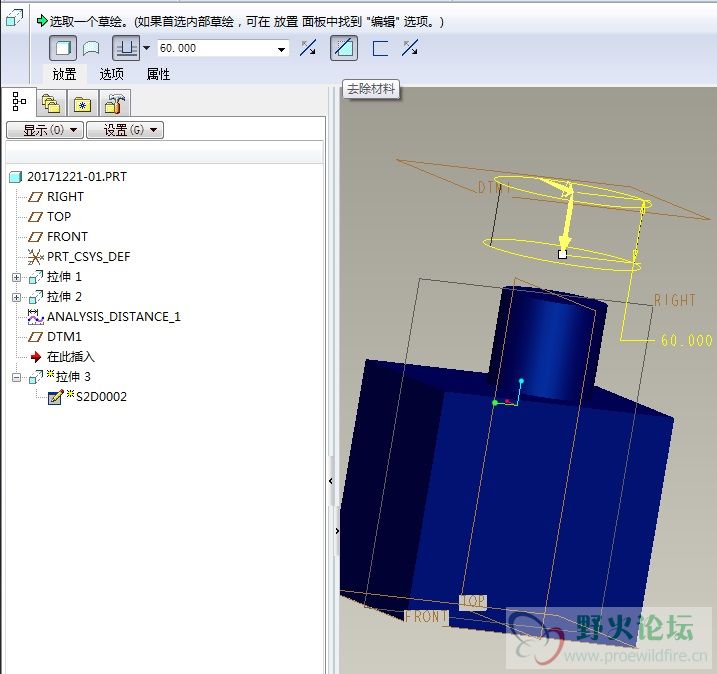717x674 pixels.
Task: Click the blue cylinder in the viewport
Action: pos(548,343)
